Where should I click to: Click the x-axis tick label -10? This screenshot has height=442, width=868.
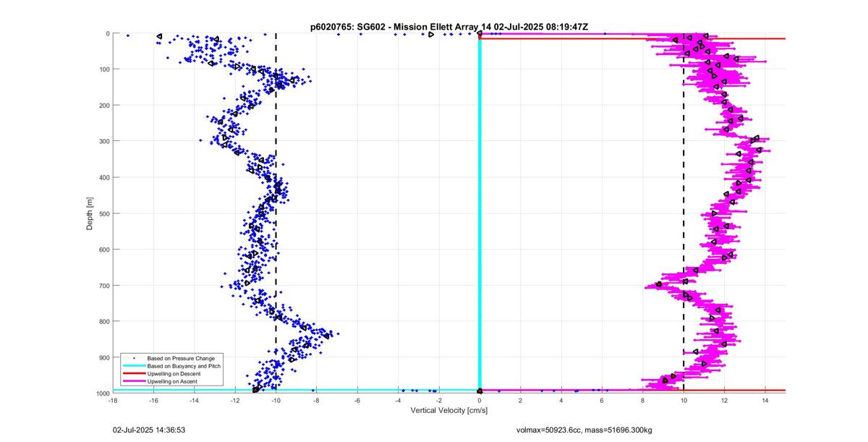[276, 399]
